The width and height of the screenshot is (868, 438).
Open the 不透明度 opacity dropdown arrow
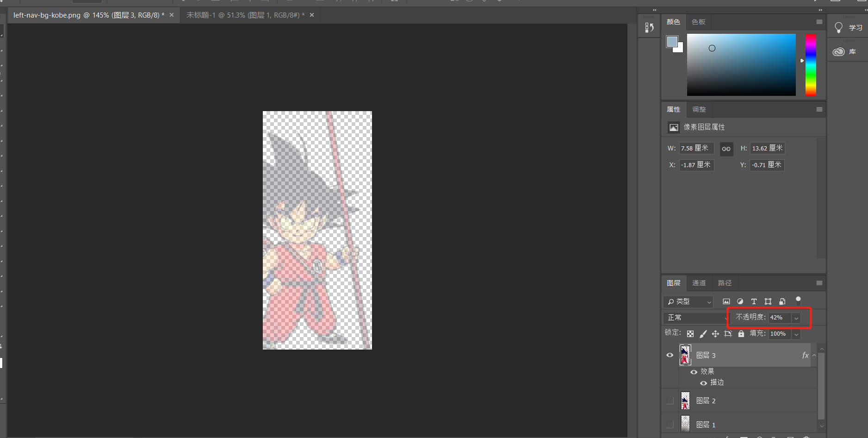click(x=796, y=318)
